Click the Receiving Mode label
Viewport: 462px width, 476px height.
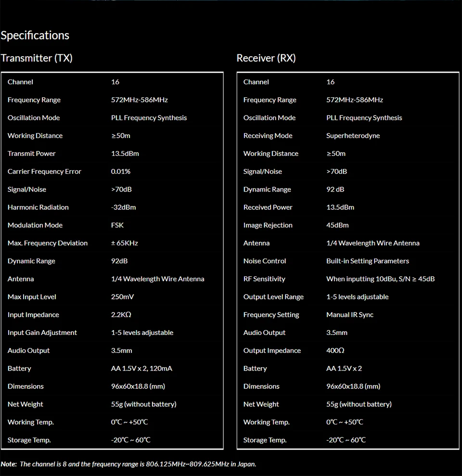(268, 136)
